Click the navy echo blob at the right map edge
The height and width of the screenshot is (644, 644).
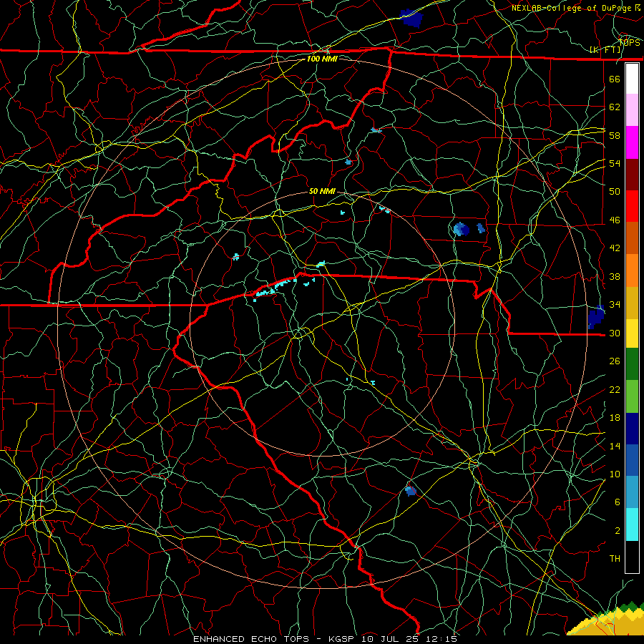[596, 317]
